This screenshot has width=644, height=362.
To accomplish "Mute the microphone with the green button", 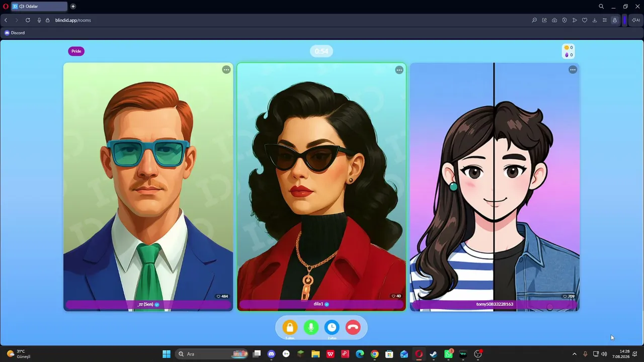I will 311,327.
